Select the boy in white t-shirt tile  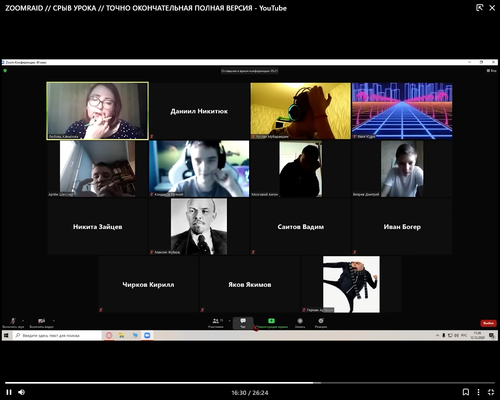(402, 169)
